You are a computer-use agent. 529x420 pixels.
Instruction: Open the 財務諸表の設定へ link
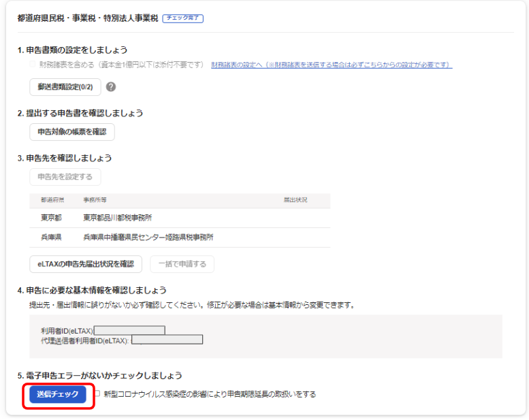(x=332, y=65)
